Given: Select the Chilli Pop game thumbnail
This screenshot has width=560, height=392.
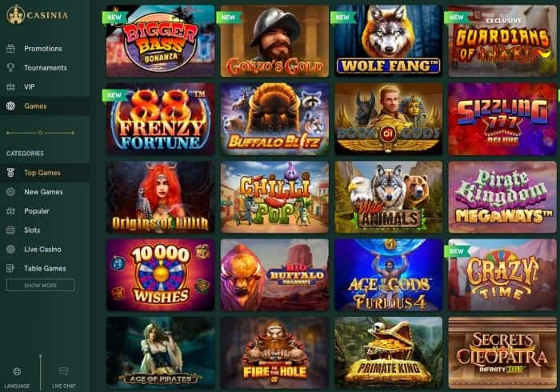Looking at the screenshot, I should coord(274,197).
